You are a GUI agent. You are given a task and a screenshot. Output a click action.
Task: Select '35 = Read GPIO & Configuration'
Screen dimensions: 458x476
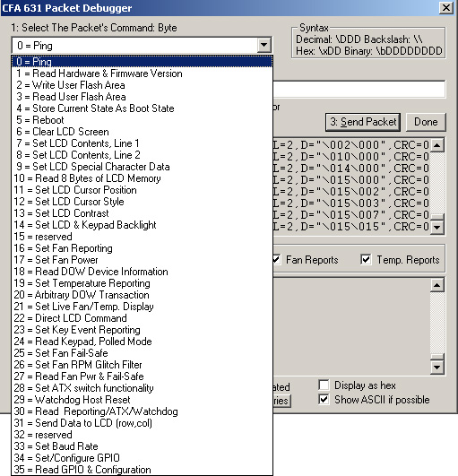pyautogui.click(x=142, y=470)
